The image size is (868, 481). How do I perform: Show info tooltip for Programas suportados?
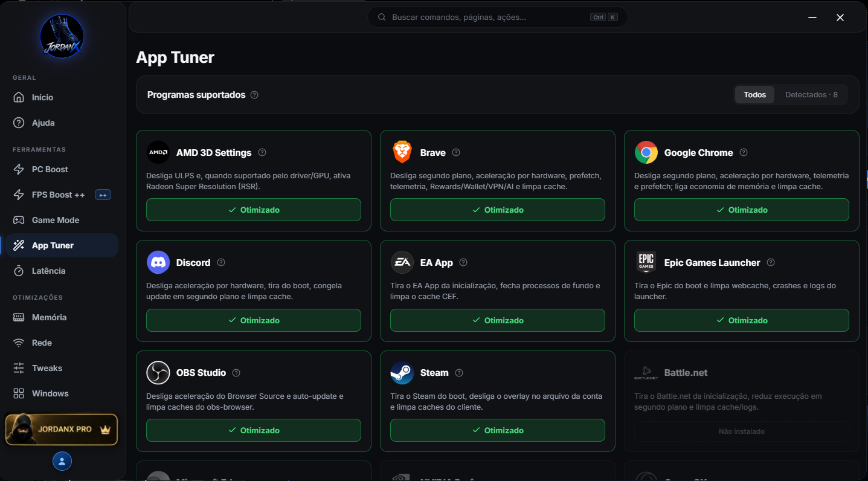tap(254, 95)
